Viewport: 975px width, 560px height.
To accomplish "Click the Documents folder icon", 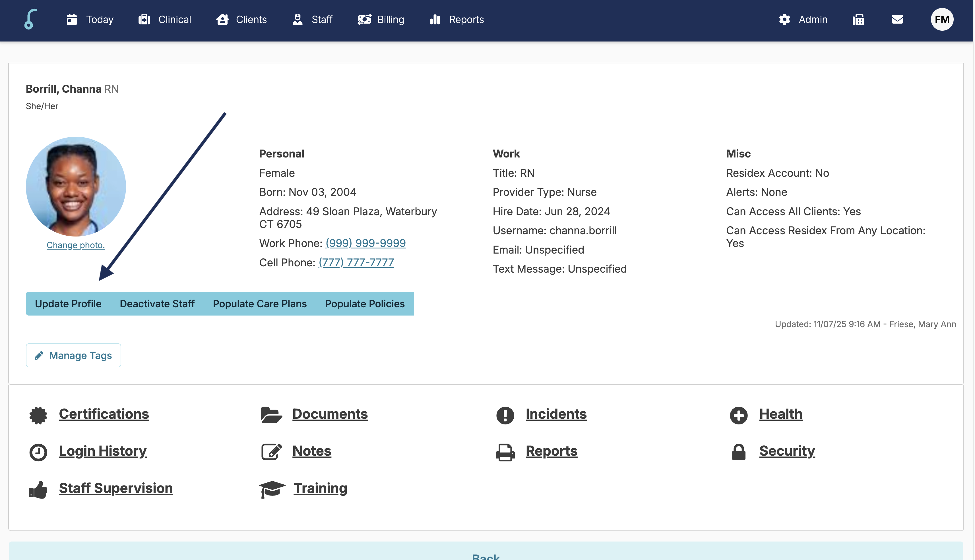I will 271,415.
